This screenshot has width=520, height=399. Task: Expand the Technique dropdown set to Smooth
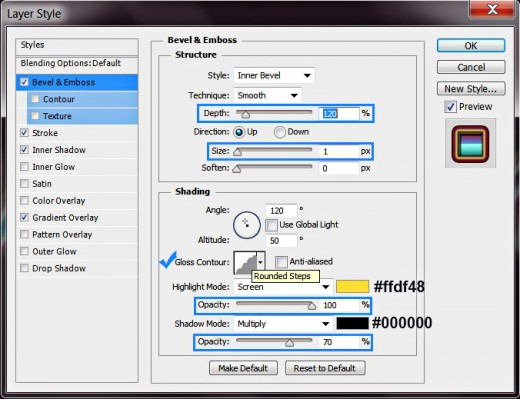[268, 96]
